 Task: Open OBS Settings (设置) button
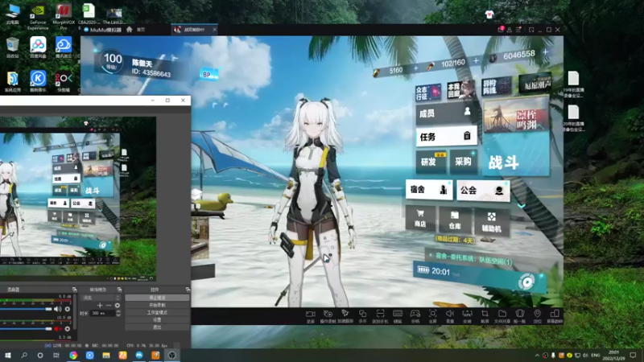click(157, 319)
